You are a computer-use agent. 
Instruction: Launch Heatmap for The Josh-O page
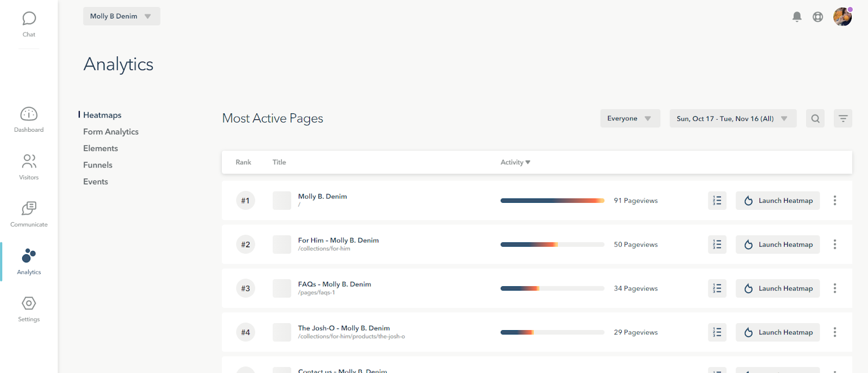point(778,332)
